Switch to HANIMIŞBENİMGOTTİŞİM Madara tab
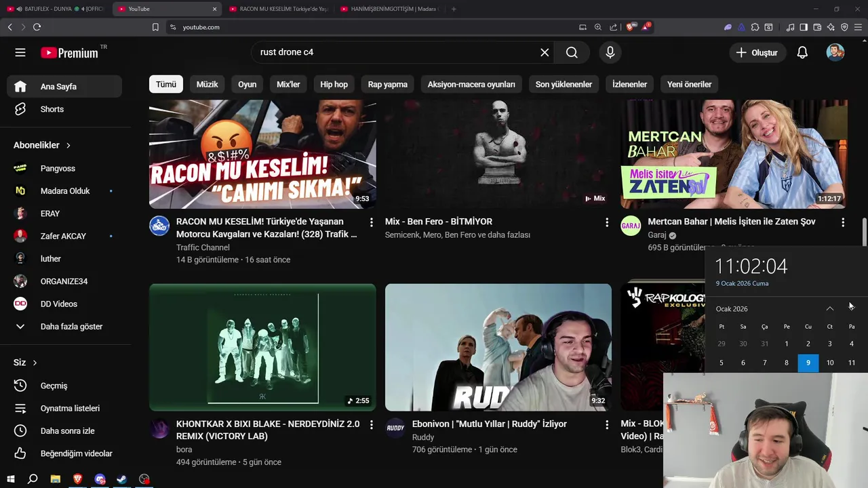This screenshot has width=868, height=488. [x=390, y=9]
